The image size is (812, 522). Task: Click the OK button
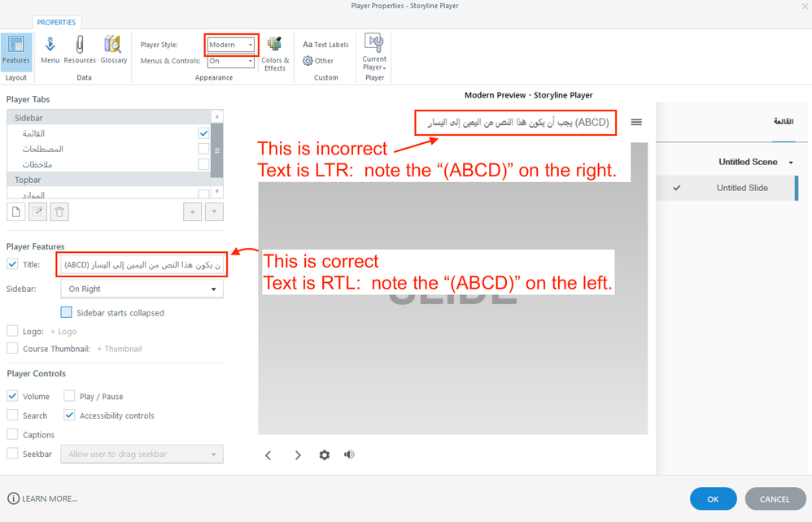click(x=713, y=498)
